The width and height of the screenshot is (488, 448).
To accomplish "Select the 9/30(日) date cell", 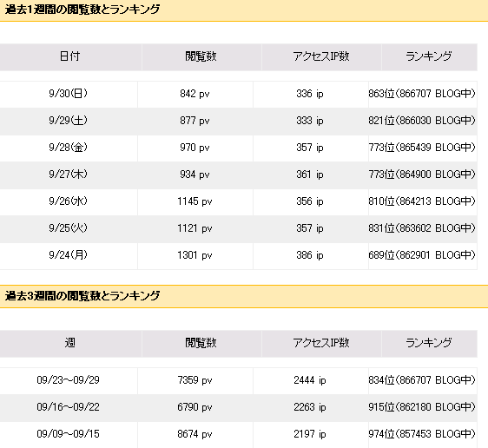I will 68,94.
